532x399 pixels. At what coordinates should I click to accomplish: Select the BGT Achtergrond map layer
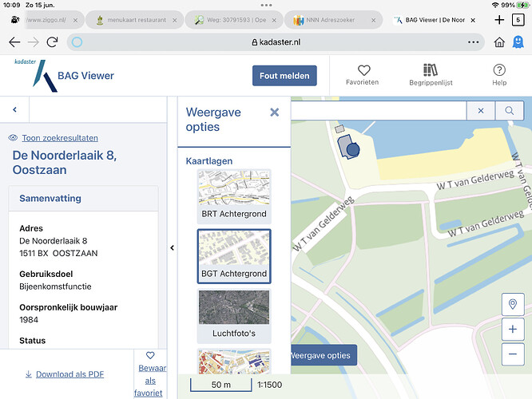tap(234, 256)
